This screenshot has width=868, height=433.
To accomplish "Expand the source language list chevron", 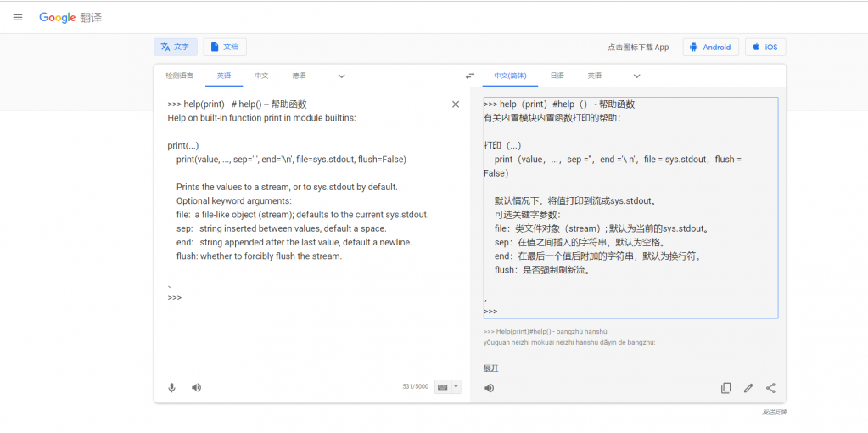I will coord(341,76).
